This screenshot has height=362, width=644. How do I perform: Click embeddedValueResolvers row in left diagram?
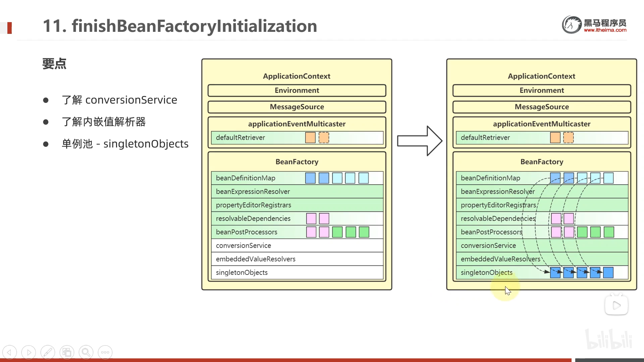pyautogui.click(x=297, y=259)
